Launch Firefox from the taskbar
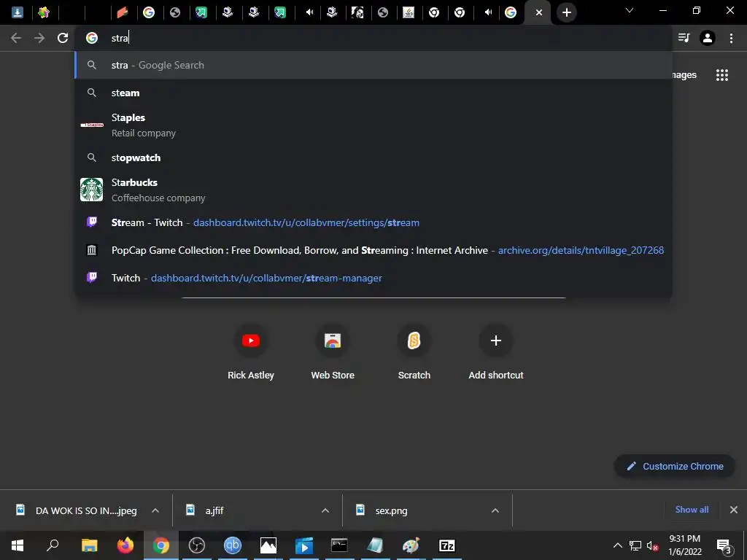 coord(125,545)
